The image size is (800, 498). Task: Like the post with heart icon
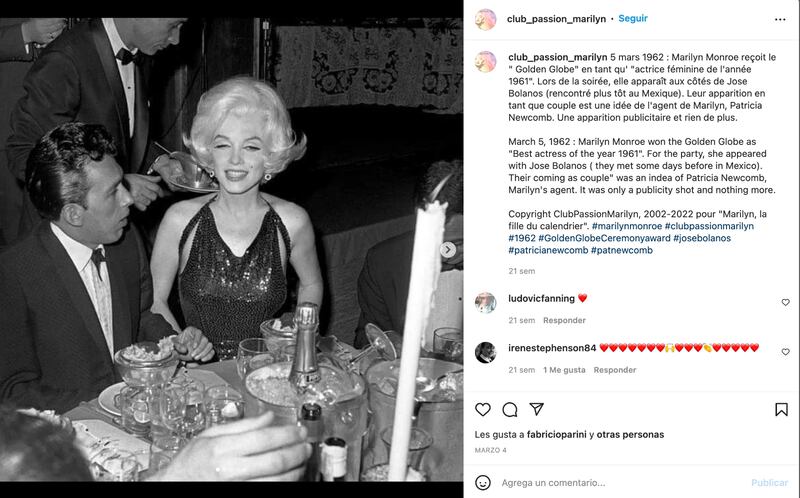[x=483, y=409]
